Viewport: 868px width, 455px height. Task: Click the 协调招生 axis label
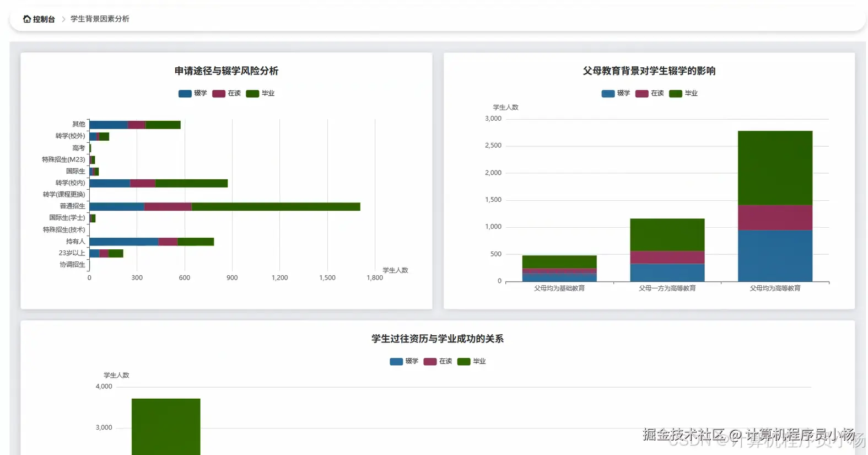73,265
